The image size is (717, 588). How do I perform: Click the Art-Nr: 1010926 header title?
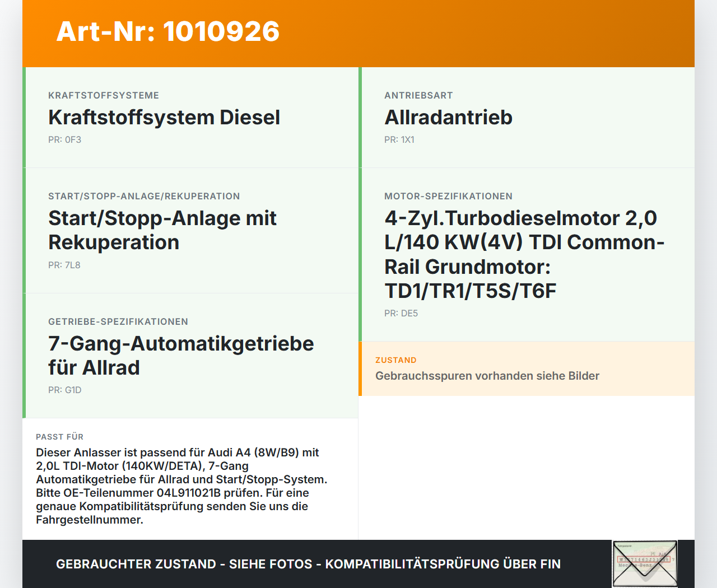tap(168, 31)
